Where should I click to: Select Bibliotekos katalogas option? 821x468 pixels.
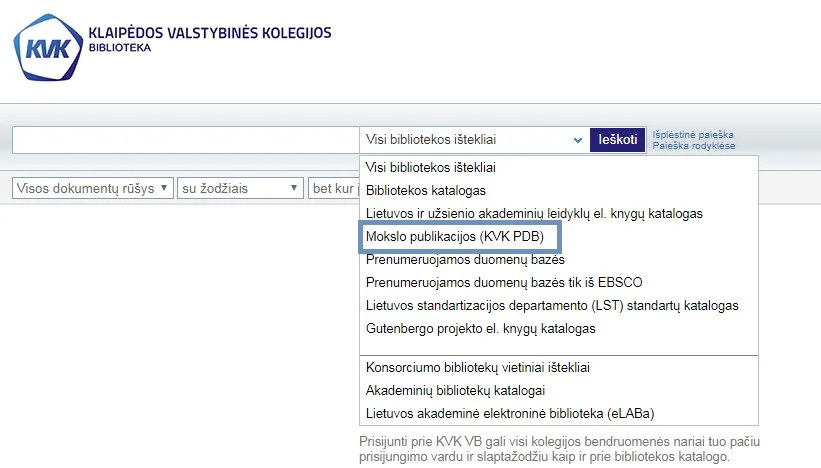(559, 191)
